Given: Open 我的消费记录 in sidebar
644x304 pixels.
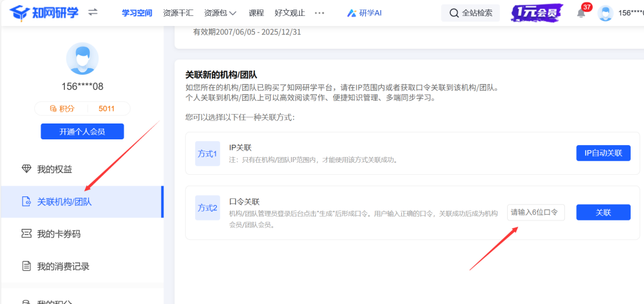Looking at the screenshot, I should coord(63,267).
